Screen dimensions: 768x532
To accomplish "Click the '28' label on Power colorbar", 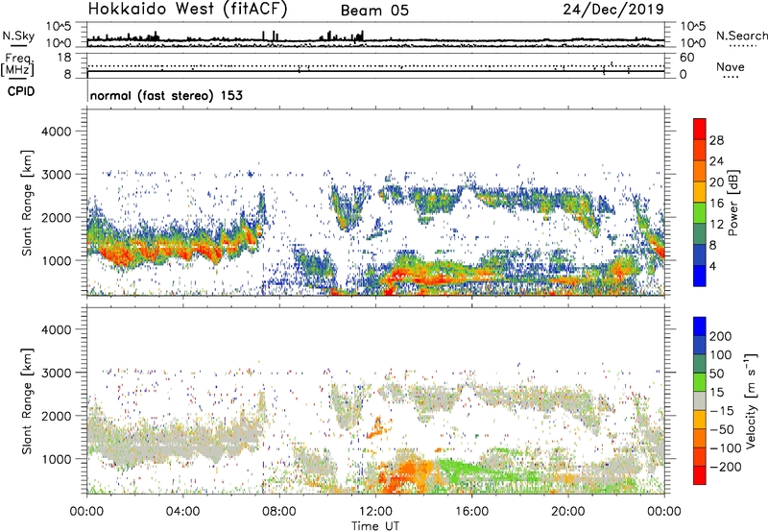I will (716, 140).
